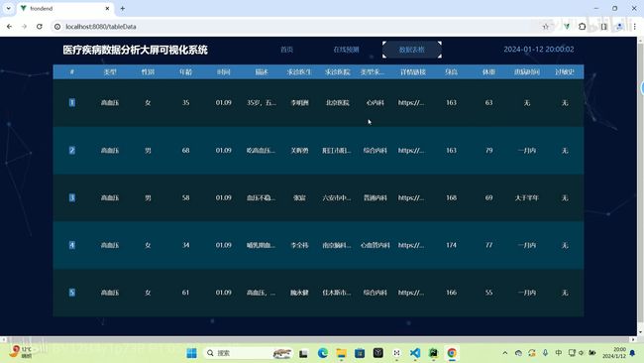This screenshot has width=644, height=363.
Task: Click the 详情链接 column header
Action: pos(413,72)
